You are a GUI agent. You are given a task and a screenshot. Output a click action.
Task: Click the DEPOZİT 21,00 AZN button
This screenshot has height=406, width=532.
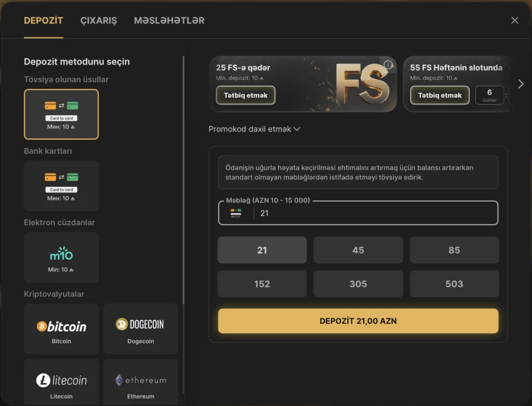click(x=358, y=321)
